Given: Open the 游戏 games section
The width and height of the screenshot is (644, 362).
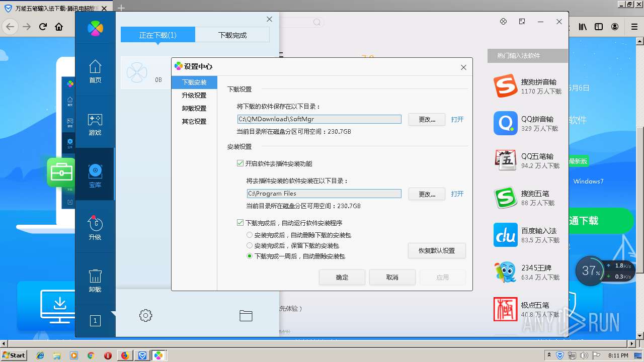Looking at the screenshot, I should click(x=95, y=124).
